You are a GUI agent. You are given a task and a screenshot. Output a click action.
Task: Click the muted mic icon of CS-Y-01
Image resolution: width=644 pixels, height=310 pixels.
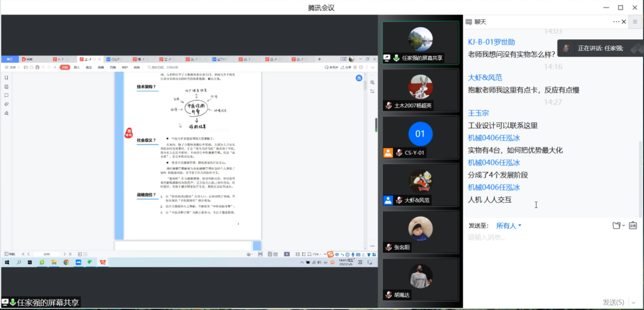(x=398, y=153)
